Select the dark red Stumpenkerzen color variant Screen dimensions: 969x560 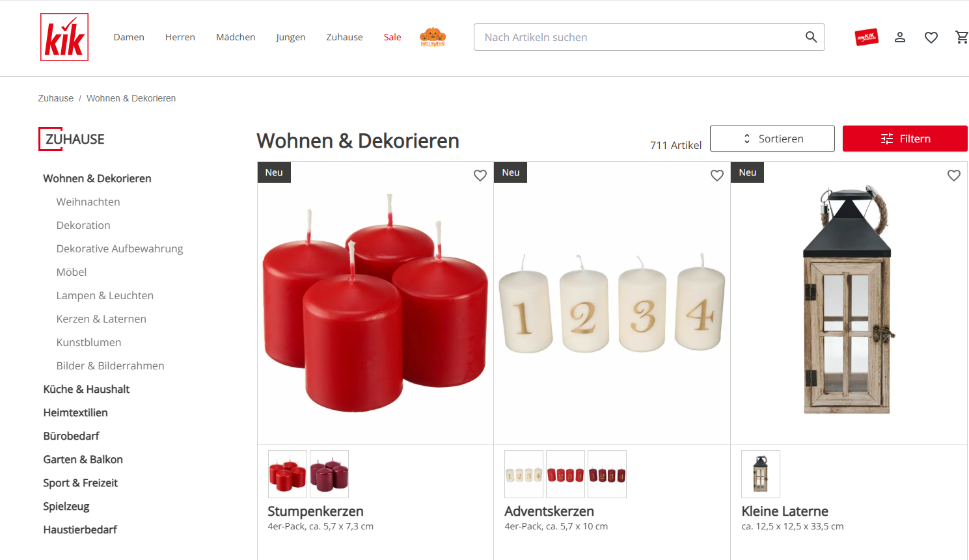pyautogui.click(x=329, y=474)
